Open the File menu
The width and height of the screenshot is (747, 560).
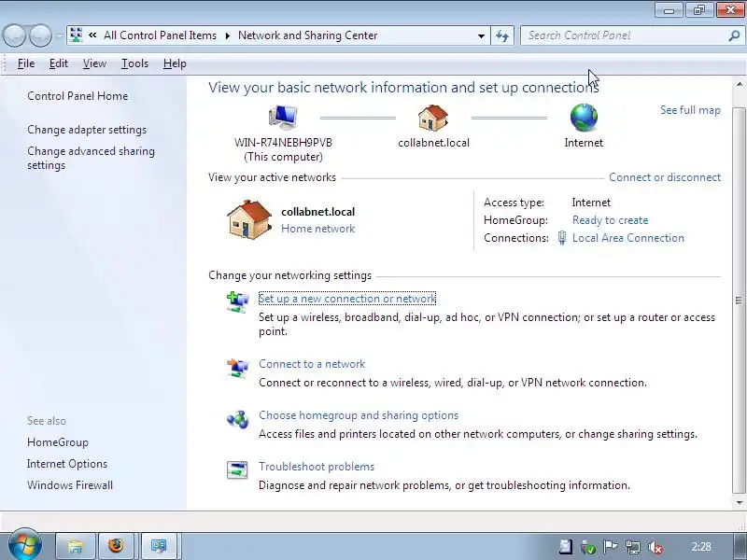click(26, 63)
